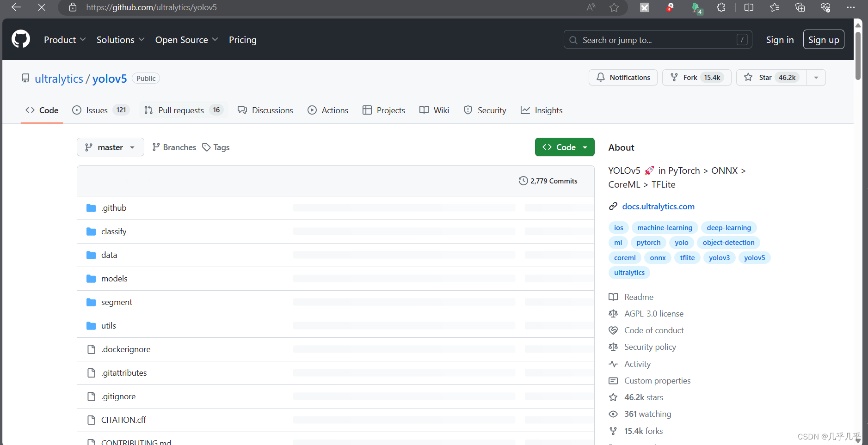Screen dimensions: 868x445
Task: Add page to favorites star icon
Action: pyautogui.click(x=614, y=7)
